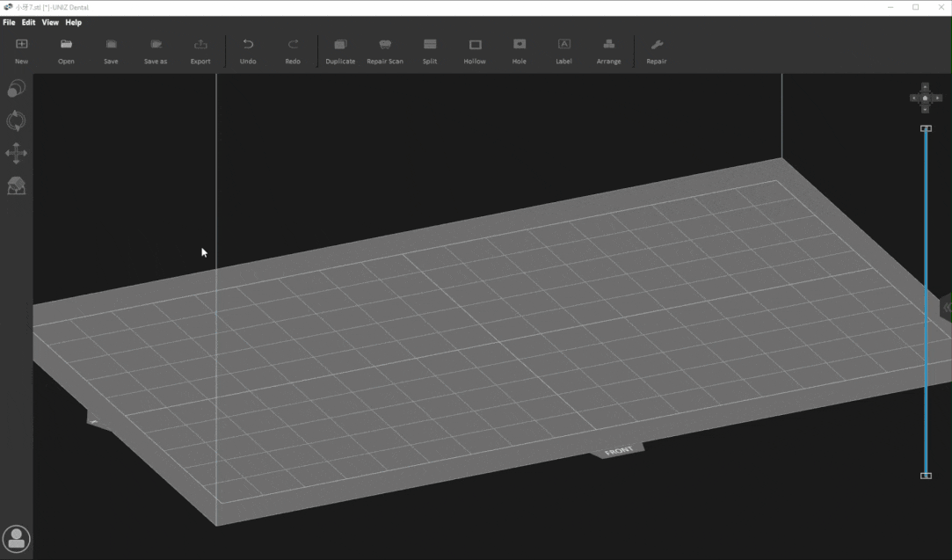The image size is (952, 560).
Task: Open the Repair wrench tool
Action: tap(656, 45)
